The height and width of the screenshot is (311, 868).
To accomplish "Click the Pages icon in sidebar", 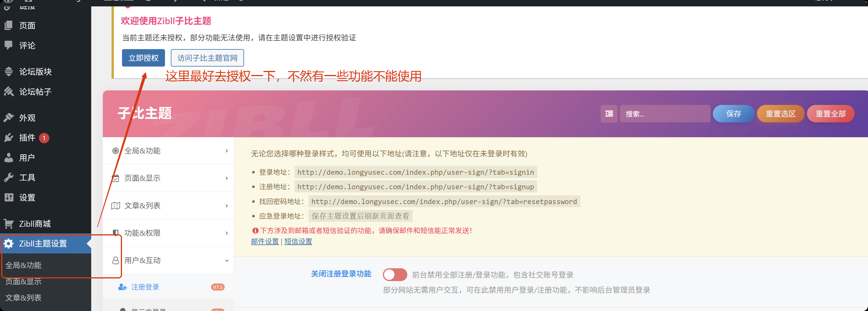I will coord(9,25).
